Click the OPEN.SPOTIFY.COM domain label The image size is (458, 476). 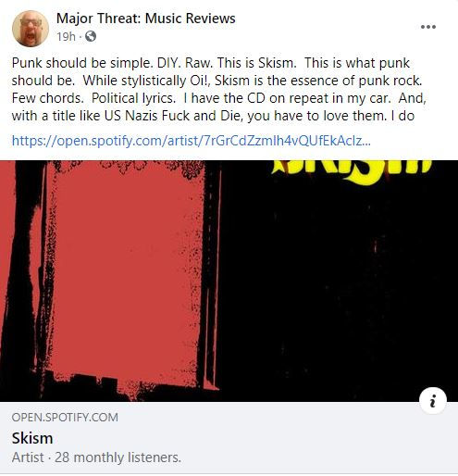65,418
